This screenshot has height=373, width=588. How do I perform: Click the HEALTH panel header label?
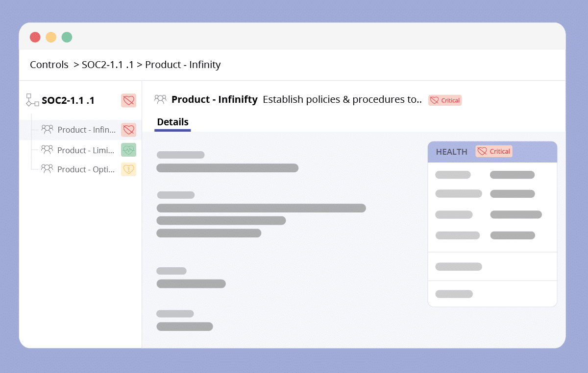(x=452, y=152)
